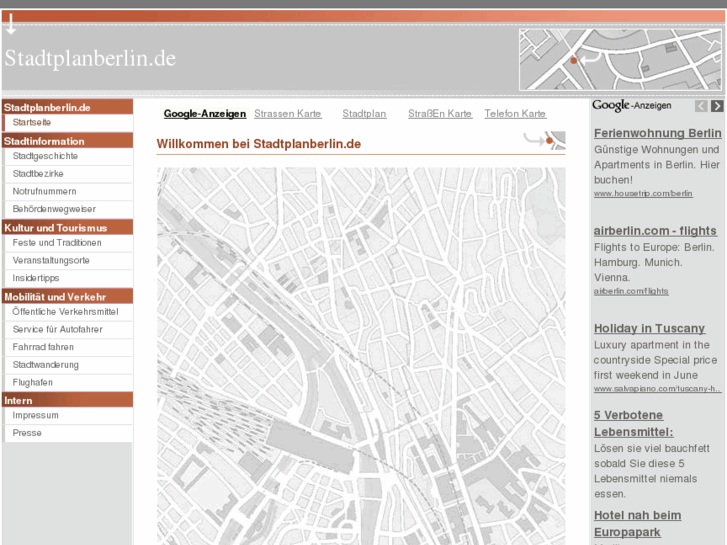The width and height of the screenshot is (727, 545).
Task: Click Stadtplan ad link
Action: [x=364, y=114]
